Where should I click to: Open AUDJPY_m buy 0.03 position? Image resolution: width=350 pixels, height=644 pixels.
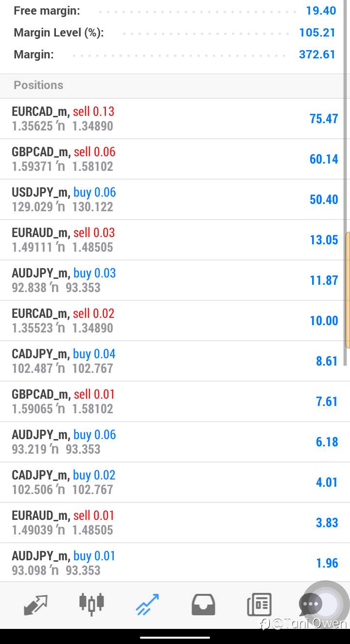coord(175,280)
